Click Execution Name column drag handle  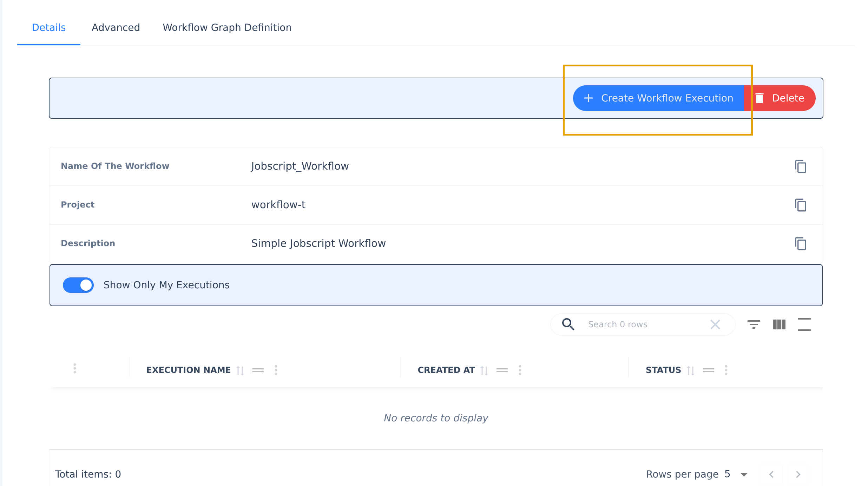tap(258, 370)
